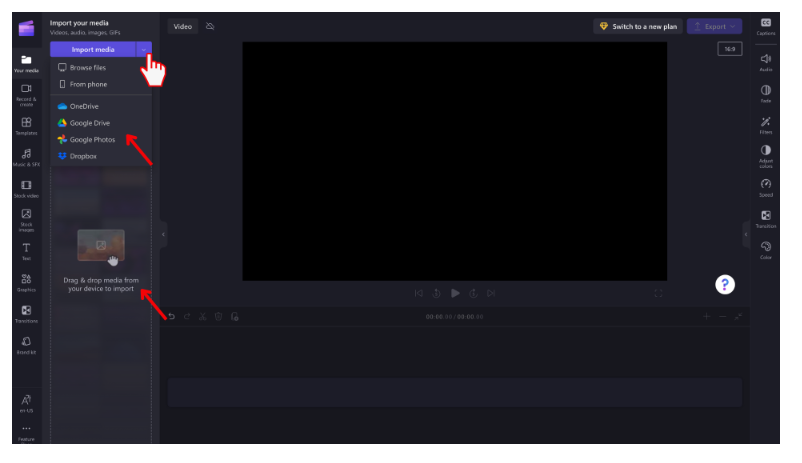Viewport: 802px width, 463px height.
Task: Click the cloud sync off icon
Action: [x=210, y=26]
